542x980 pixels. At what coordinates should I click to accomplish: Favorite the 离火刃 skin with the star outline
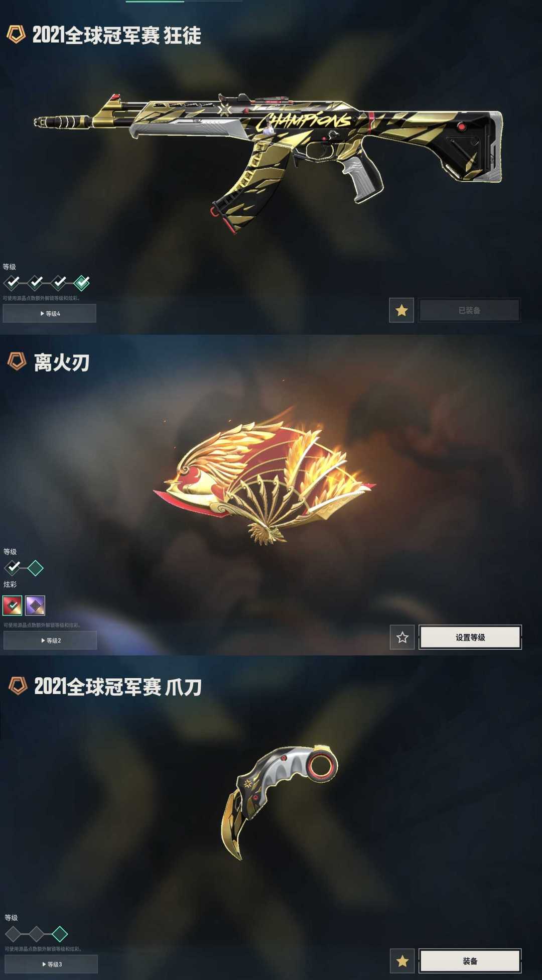402,637
